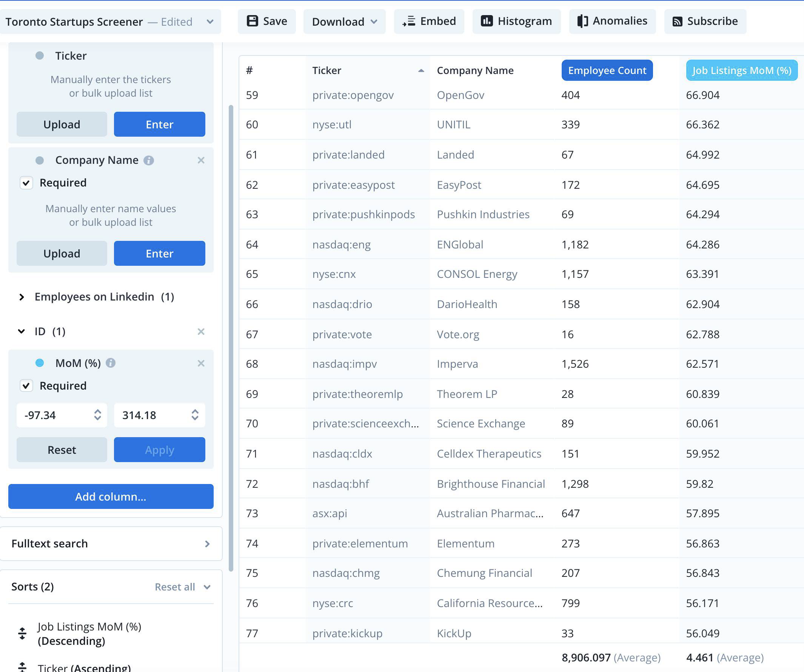Click the Ticker Ascending sort drag handle
Viewport: 804px width, 672px height.
[x=22, y=667]
